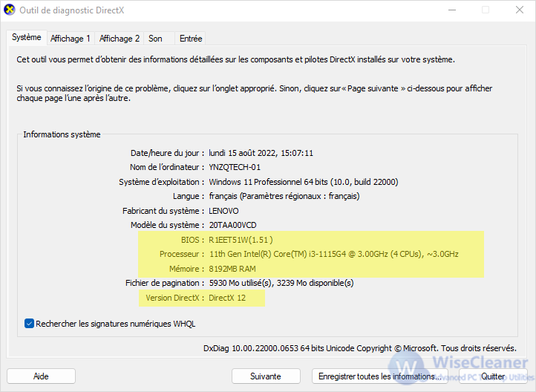Click the DxDiag 10.00.22000.0653 copyright line
This screenshot has width=536, height=392.
(x=360, y=348)
